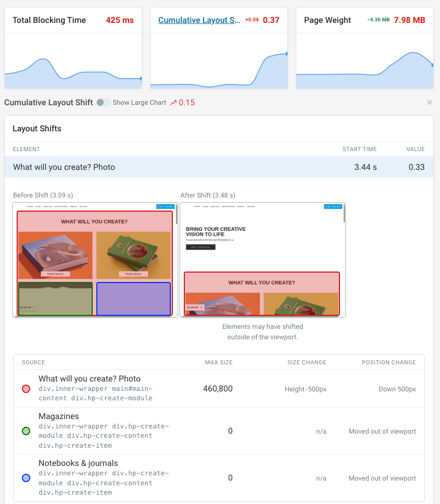The height and width of the screenshot is (504, 440).
Task: Sort table by the START TIME column
Action: pyautogui.click(x=359, y=149)
